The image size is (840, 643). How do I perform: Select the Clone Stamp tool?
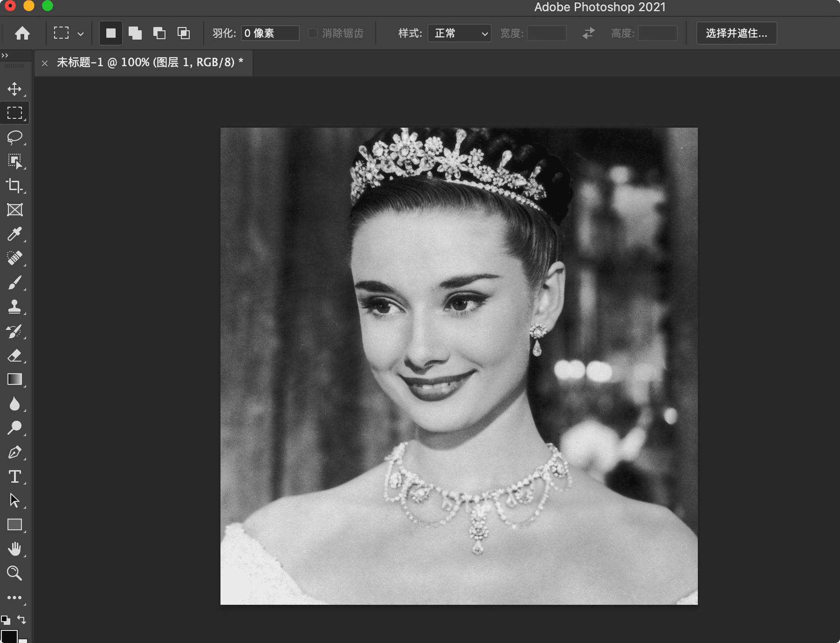point(14,307)
